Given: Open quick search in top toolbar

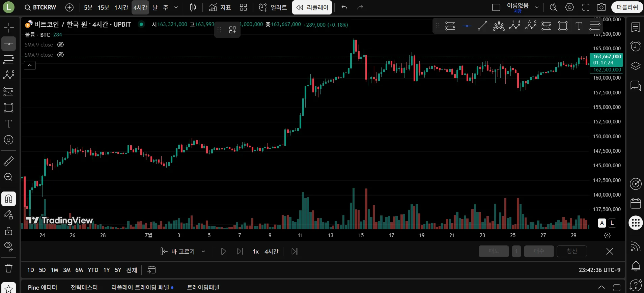Looking at the screenshot, I should coord(554,7).
